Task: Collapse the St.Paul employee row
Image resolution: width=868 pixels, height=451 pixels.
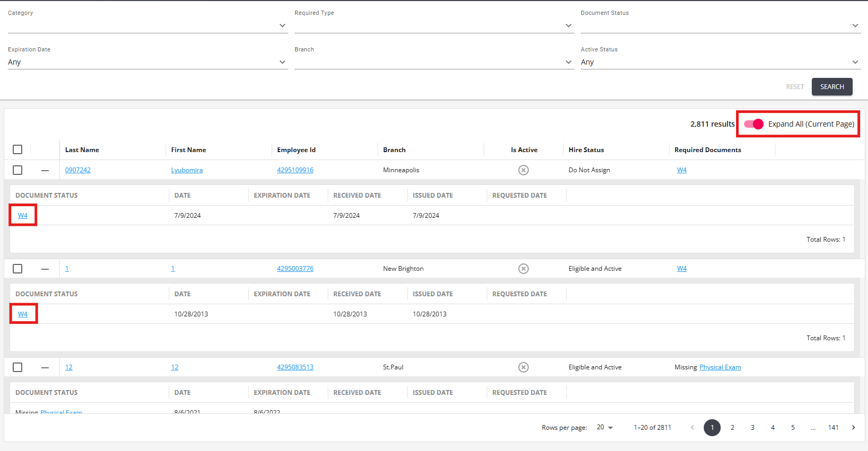Action: [45, 367]
